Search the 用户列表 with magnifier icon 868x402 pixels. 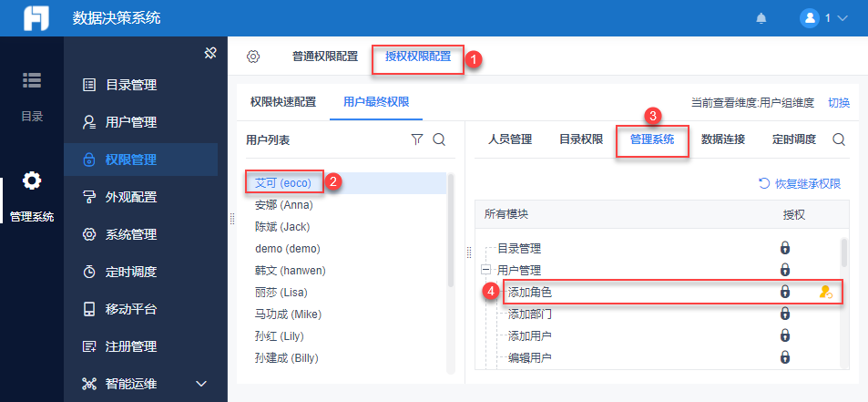[438, 139]
